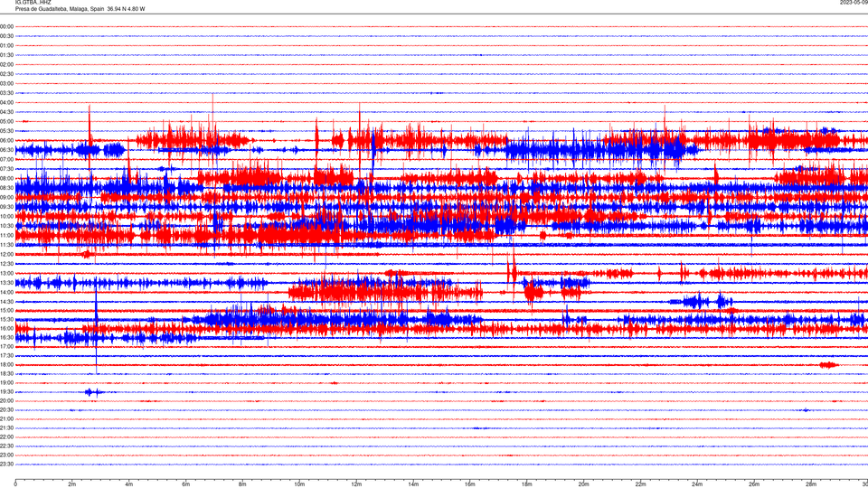
Task: Click the '13:30' time label
Action: tap(6, 283)
